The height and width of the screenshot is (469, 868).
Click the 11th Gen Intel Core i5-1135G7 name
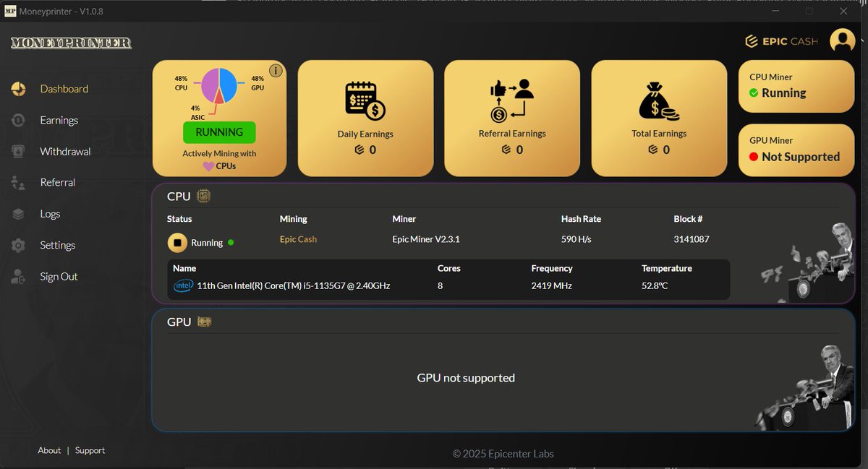point(294,285)
